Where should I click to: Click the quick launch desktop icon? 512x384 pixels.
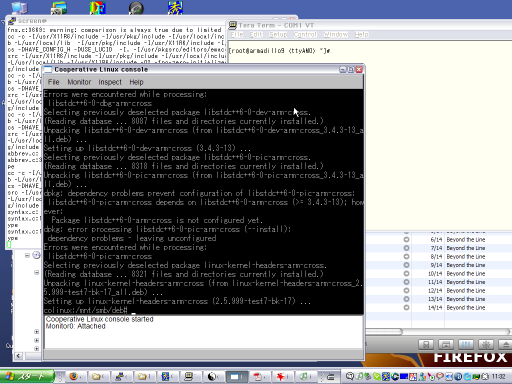(x=331, y=377)
